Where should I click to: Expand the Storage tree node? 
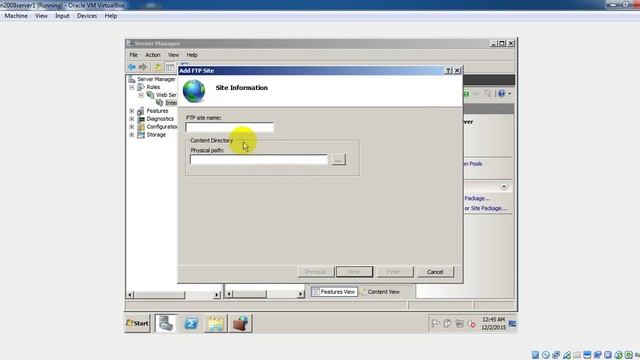coord(131,135)
